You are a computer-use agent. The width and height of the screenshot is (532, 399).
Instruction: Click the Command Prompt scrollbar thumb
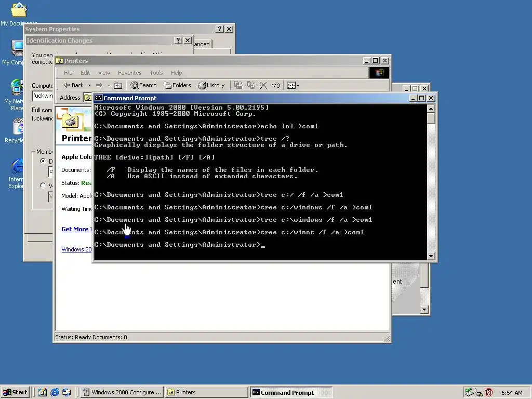coord(431,118)
